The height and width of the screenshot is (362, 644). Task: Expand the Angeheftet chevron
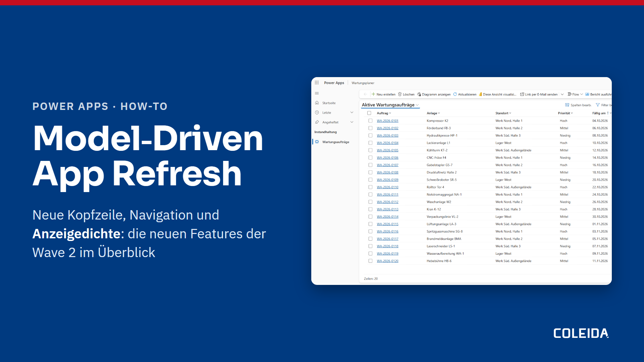(x=352, y=122)
